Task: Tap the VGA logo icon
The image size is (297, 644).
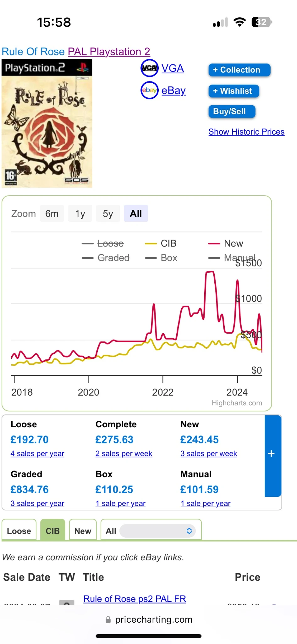Action: coord(149,68)
